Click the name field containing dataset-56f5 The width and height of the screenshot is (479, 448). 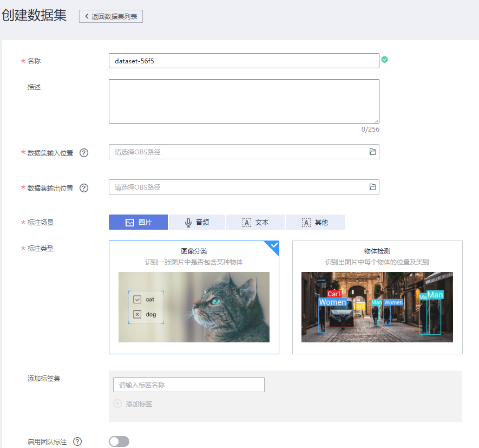click(x=244, y=61)
